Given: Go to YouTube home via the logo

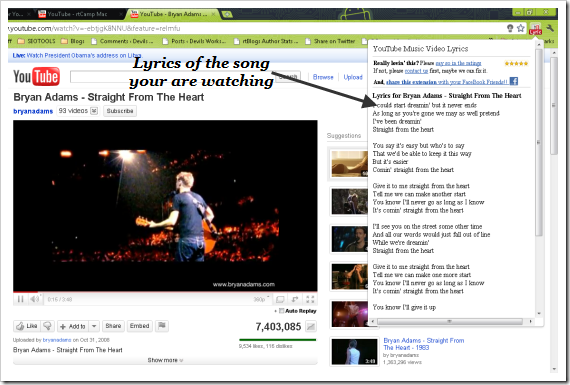Looking at the screenshot, I should pyautogui.click(x=36, y=77).
